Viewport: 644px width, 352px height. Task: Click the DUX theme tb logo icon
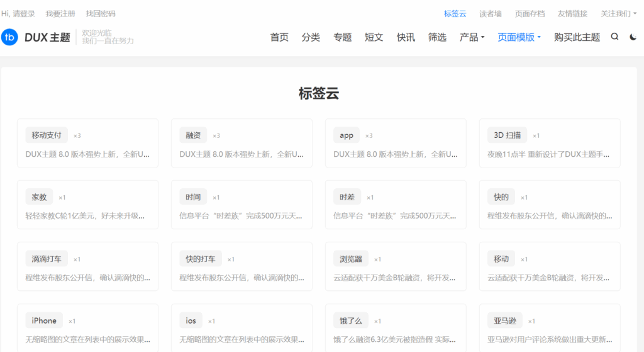[9, 37]
